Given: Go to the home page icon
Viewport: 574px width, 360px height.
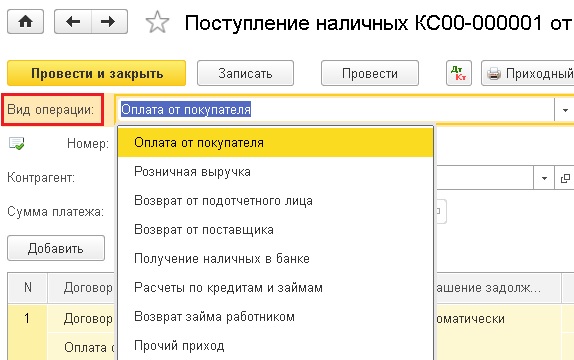Looking at the screenshot, I should pos(25,22).
